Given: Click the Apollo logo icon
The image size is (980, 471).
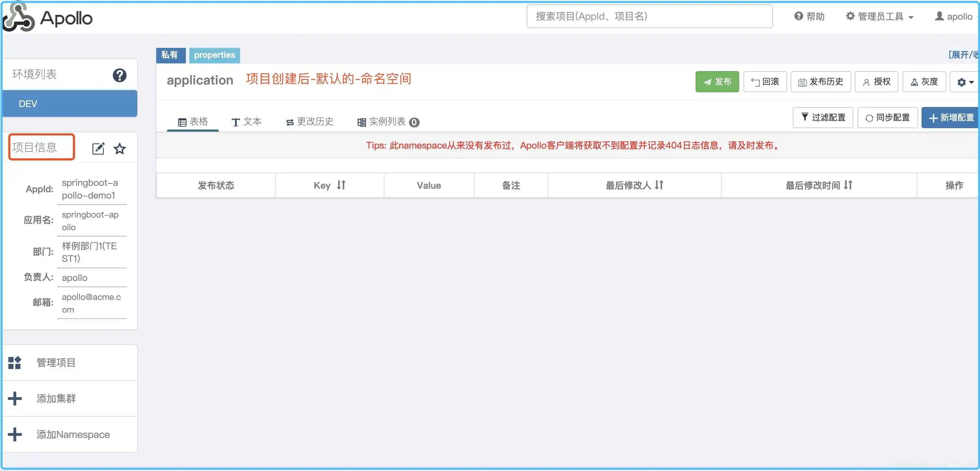Looking at the screenshot, I should tap(18, 18).
